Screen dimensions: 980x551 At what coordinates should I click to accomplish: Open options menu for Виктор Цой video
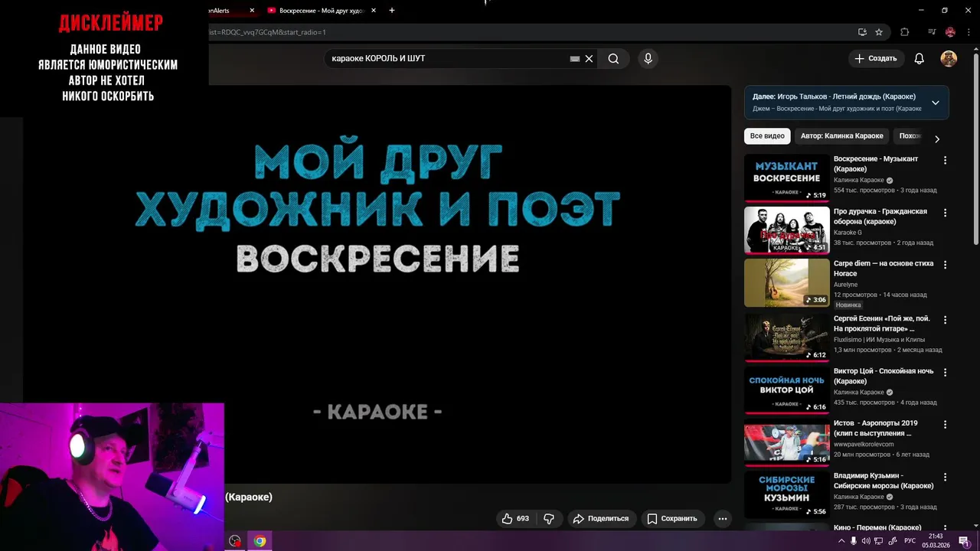tap(945, 372)
